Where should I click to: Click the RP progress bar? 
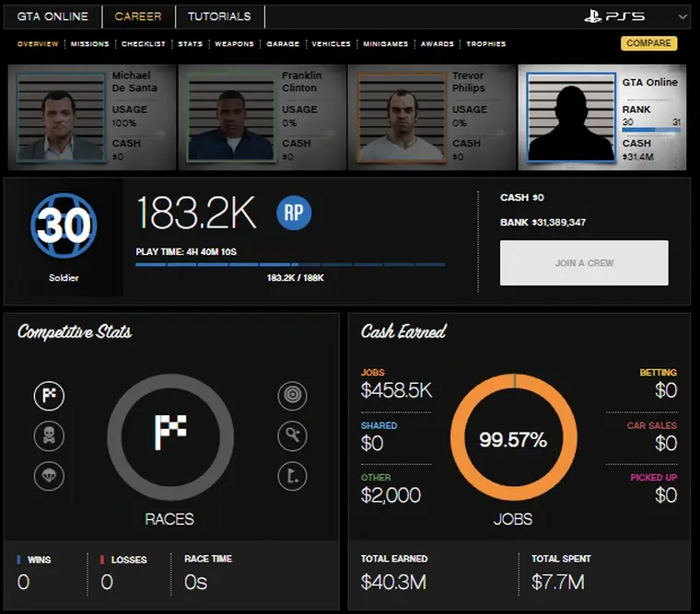click(x=289, y=265)
